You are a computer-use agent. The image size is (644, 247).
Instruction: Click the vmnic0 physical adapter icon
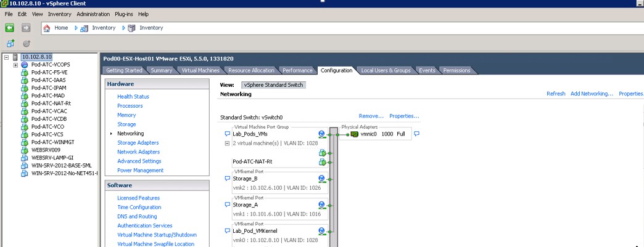355,134
